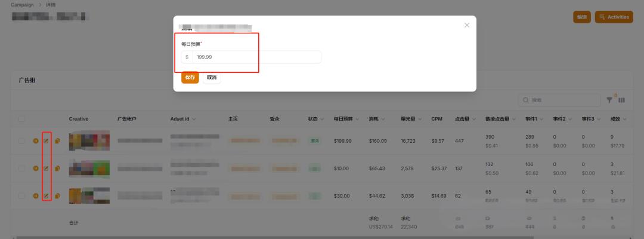Open Adset id column sort dropdown
This screenshot has width=644, height=239.
[193, 119]
